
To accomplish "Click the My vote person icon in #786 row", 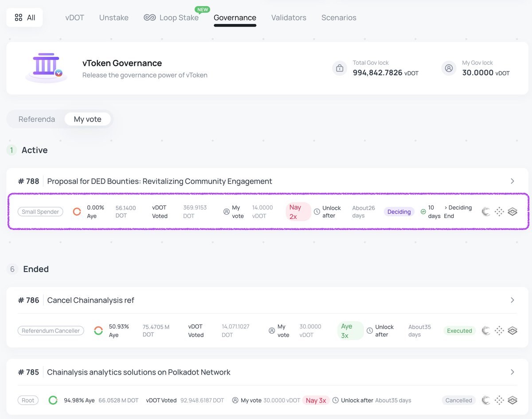I will tap(272, 331).
